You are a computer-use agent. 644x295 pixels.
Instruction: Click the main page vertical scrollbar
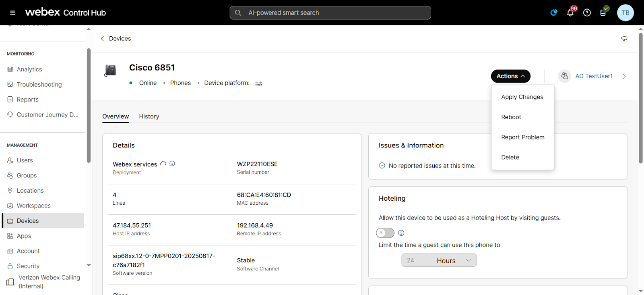(641, 98)
